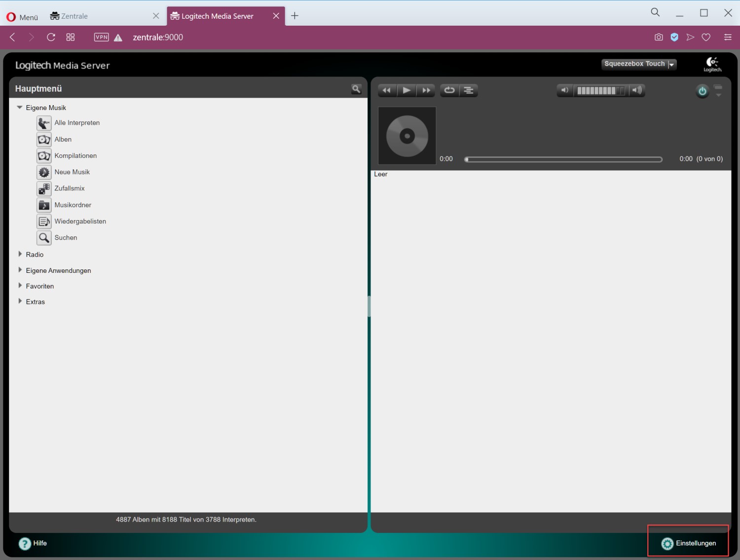Viewport: 740px width, 560px height.
Task: Raise volume with the speaker-up icon
Action: point(637,90)
